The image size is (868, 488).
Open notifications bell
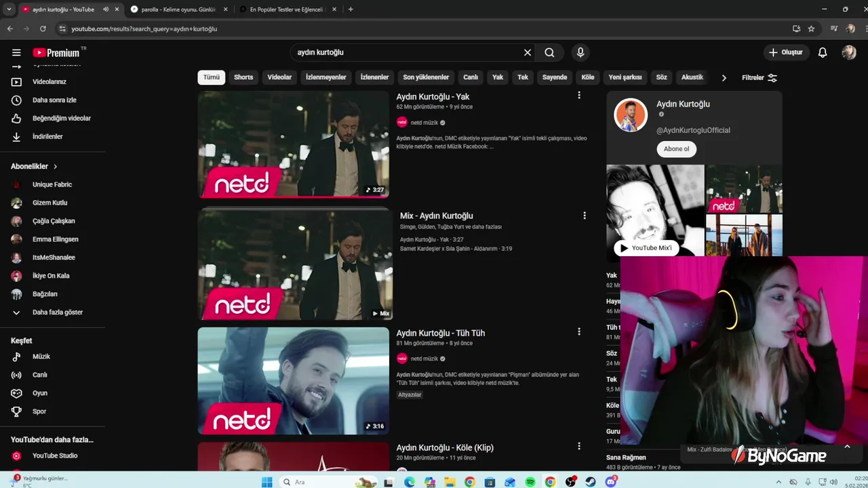pos(823,52)
